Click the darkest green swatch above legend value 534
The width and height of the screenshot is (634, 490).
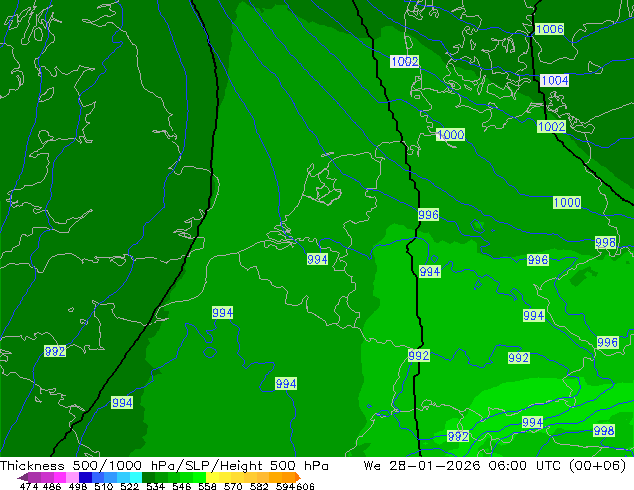pos(148,477)
